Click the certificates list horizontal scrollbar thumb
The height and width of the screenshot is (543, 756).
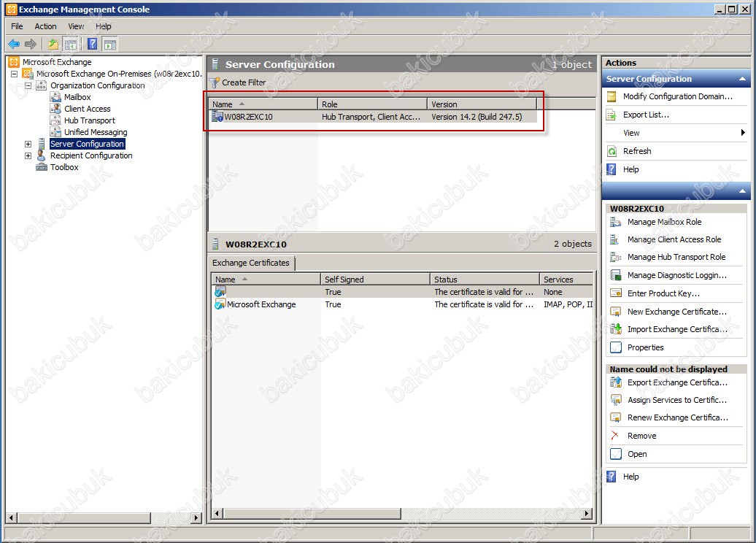point(312,514)
